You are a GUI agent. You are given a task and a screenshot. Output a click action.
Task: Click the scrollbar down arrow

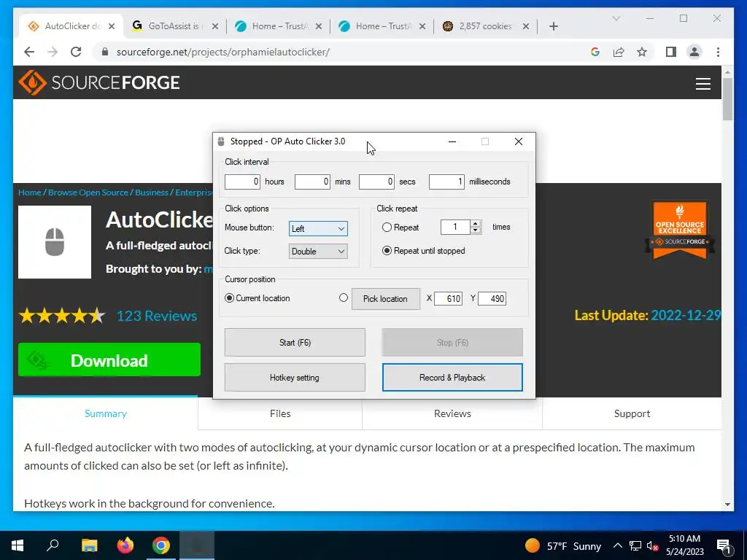727,505
